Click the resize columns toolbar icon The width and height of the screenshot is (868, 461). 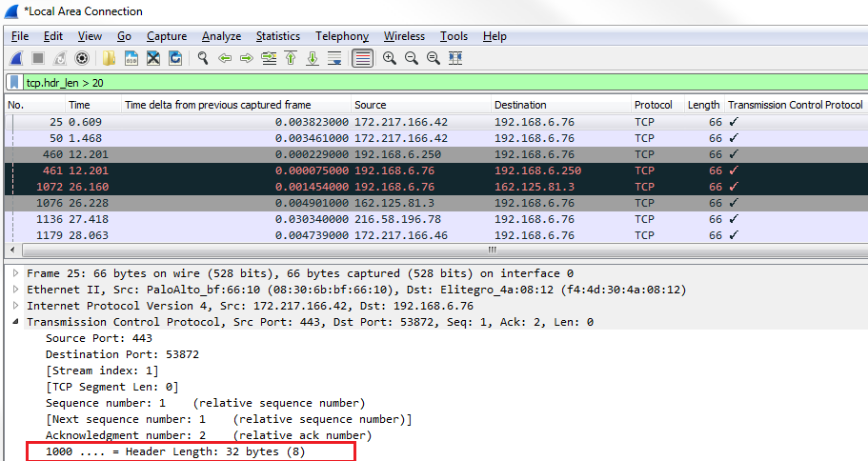455,58
